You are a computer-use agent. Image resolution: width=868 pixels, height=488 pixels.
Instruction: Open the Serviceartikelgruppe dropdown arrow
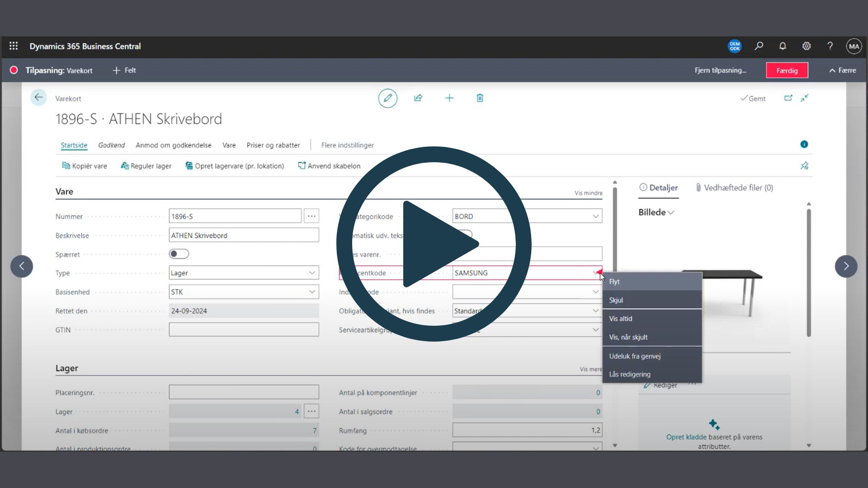[x=595, y=330]
